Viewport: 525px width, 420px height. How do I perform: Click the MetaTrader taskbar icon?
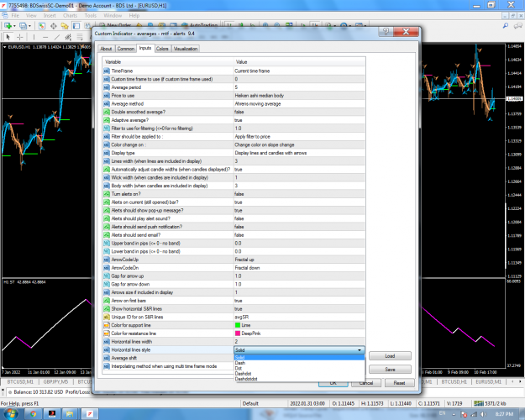pos(90,414)
